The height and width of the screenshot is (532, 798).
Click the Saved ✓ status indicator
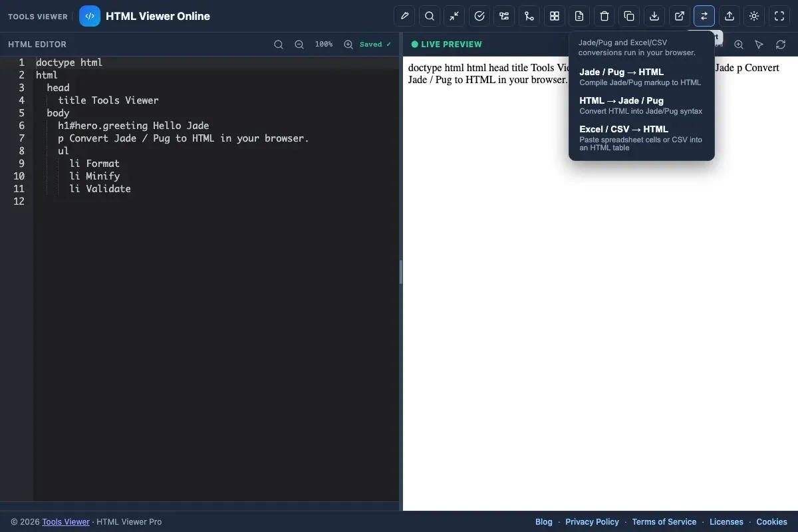[375, 45]
